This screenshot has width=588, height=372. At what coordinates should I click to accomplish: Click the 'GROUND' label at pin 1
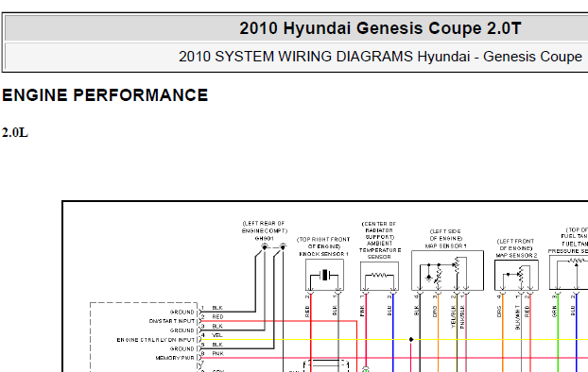click(182, 313)
